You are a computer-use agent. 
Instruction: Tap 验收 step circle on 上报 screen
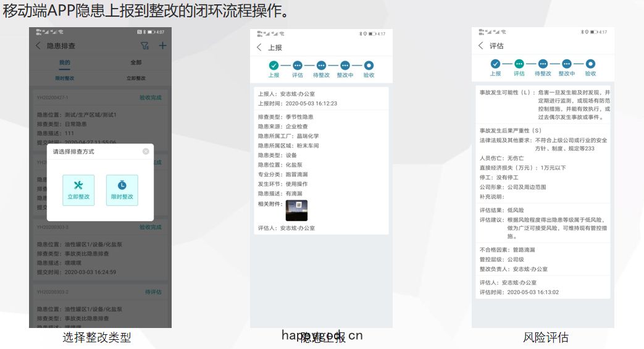click(369, 65)
